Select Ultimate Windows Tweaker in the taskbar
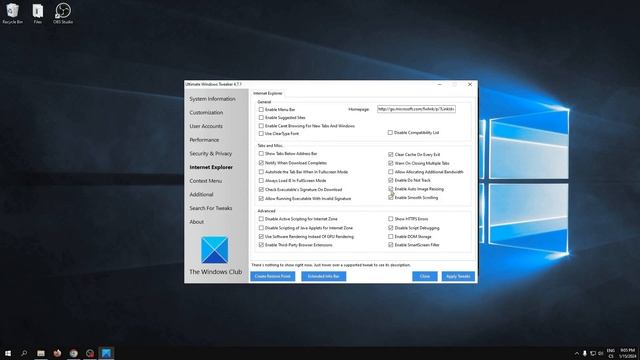This screenshot has width=640, height=360. pos(106,353)
